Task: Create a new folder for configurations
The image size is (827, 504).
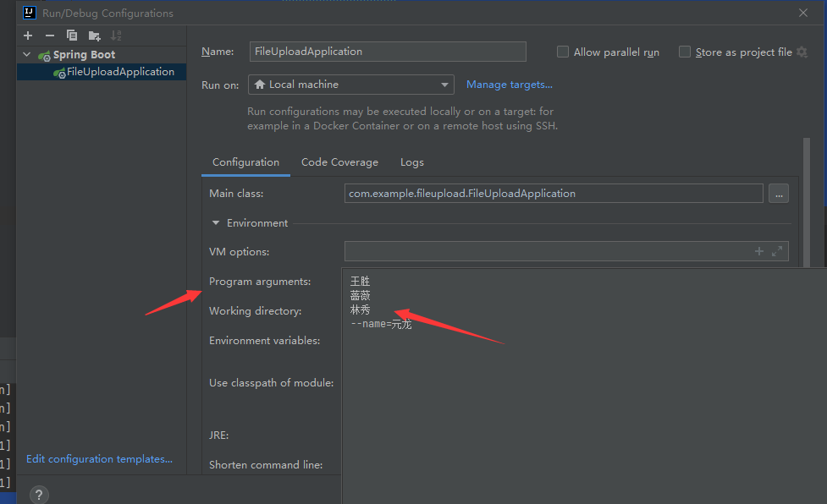Action: click(x=95, y=36)
